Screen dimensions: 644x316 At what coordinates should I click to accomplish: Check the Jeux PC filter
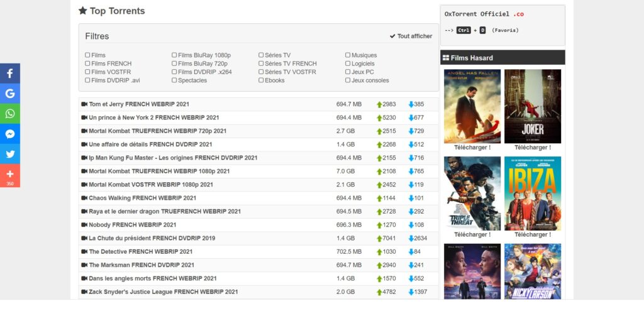(348, 72)
